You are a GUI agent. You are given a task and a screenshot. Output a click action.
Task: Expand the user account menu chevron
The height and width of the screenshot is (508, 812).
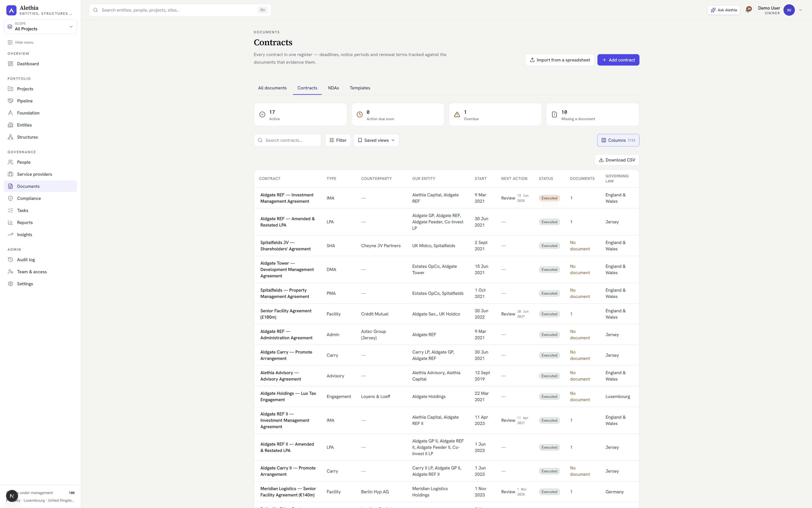(x=801, y=10)
